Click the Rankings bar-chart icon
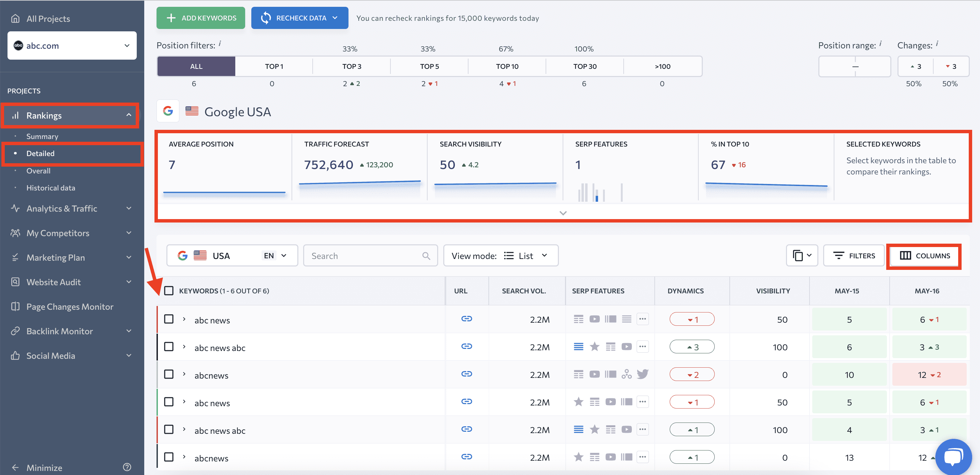 pyautogui.click(x=15, y=115)
